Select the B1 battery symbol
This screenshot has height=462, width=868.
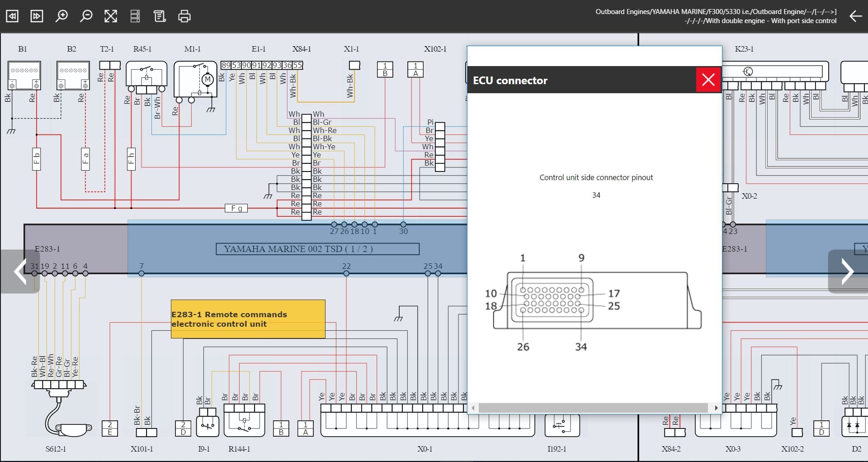(x=24, y=76)
